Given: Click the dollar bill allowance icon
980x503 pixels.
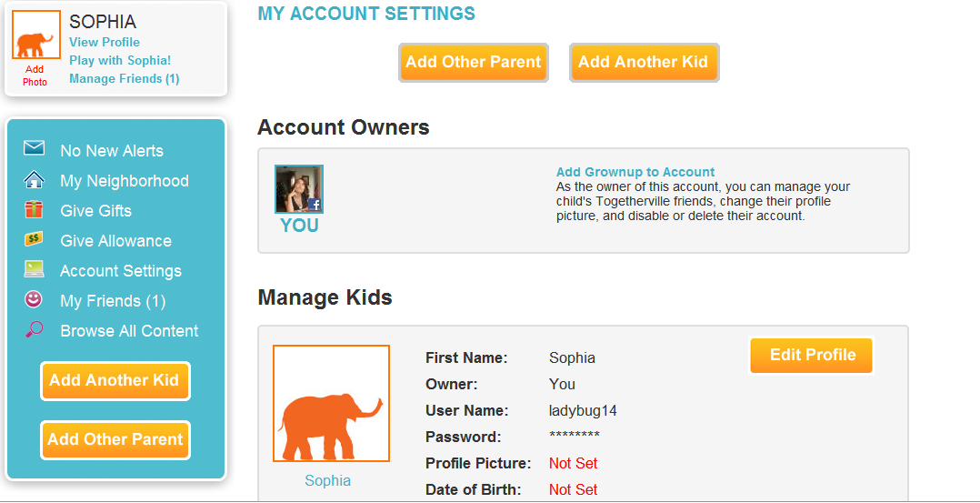Looking at the screenshot, I should click(x=35, y=240).
